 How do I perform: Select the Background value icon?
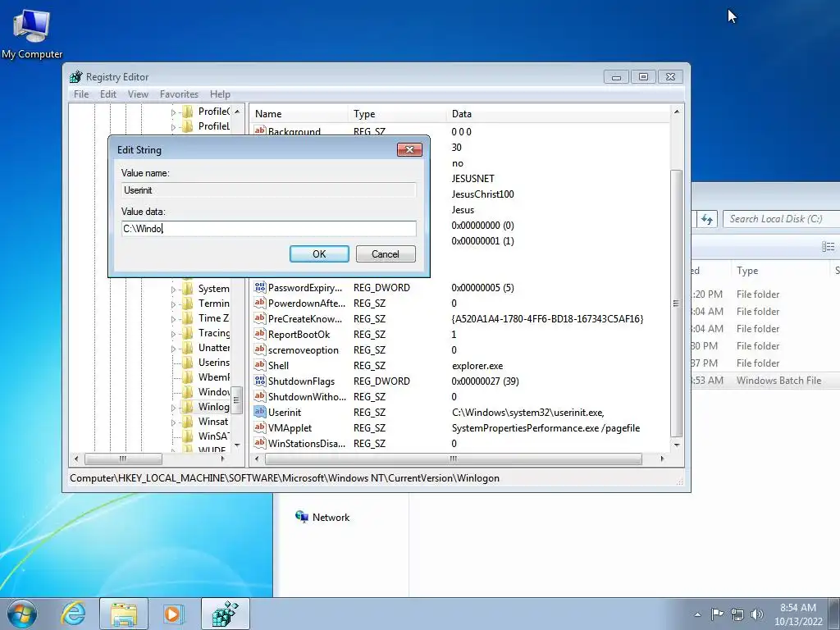click(x=260, y=130)
